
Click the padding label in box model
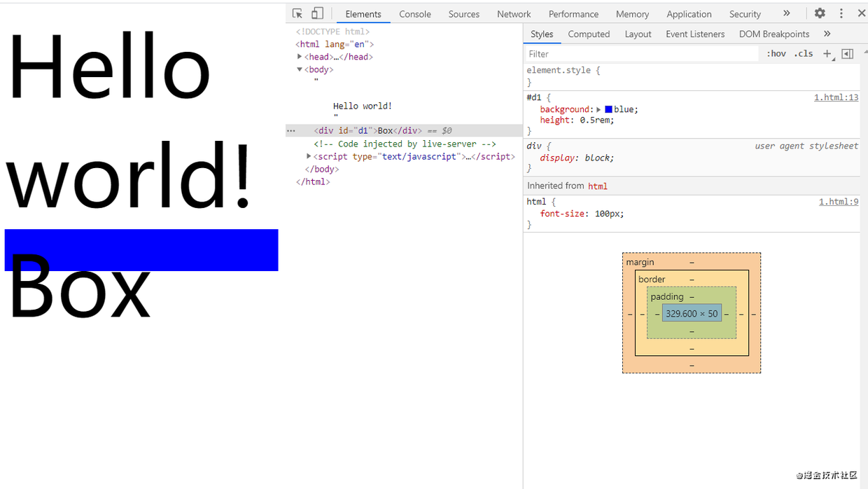click(666, 296)
